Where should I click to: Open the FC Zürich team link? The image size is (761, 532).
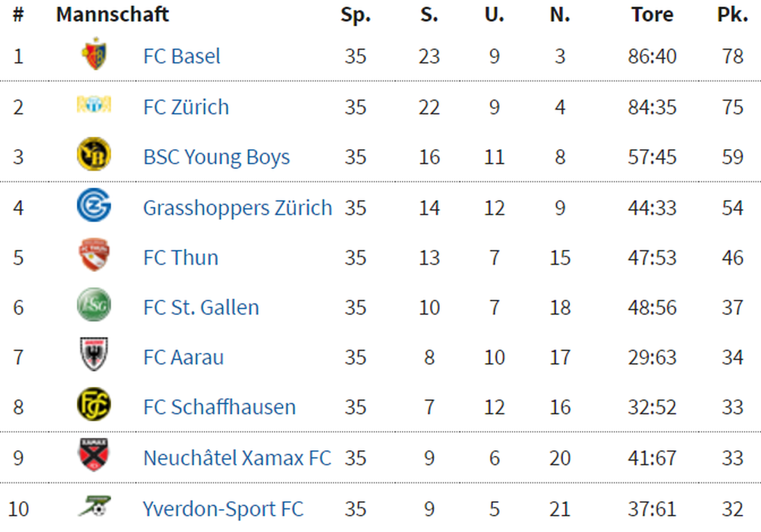[x=186, y=107]
